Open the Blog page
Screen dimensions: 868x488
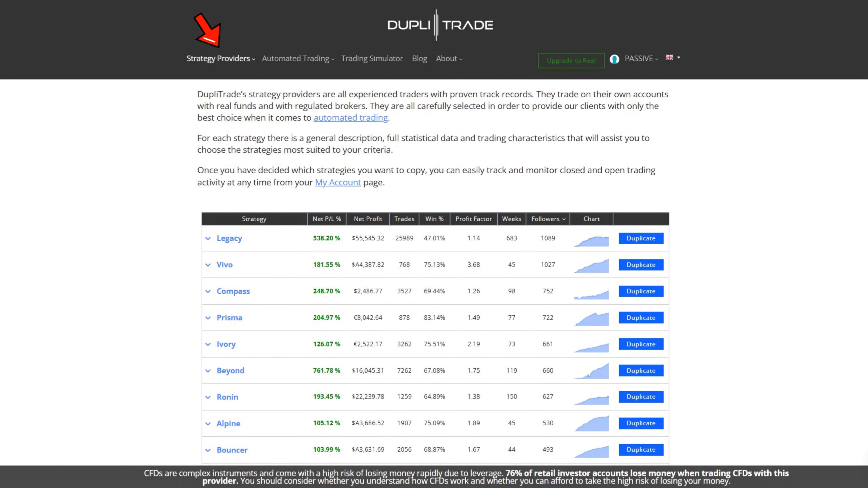click(419, 58)
